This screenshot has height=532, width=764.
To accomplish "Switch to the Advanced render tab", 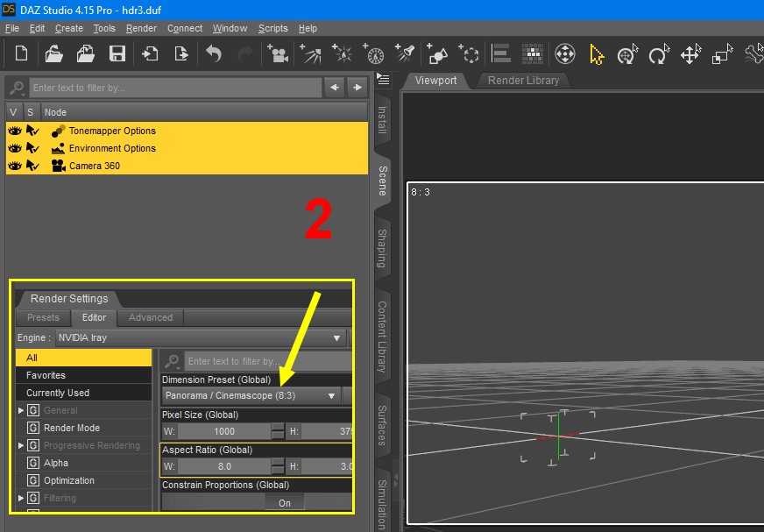I will coord(151,317).
